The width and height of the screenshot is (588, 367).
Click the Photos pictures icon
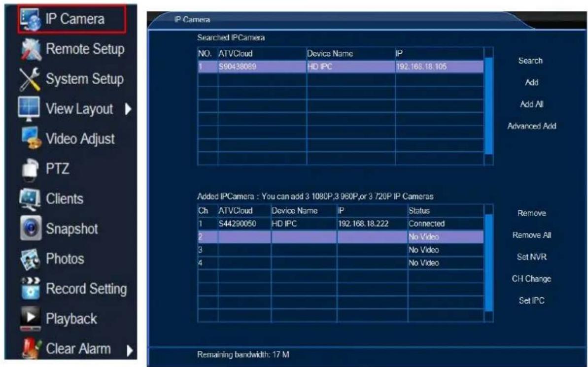31,260
